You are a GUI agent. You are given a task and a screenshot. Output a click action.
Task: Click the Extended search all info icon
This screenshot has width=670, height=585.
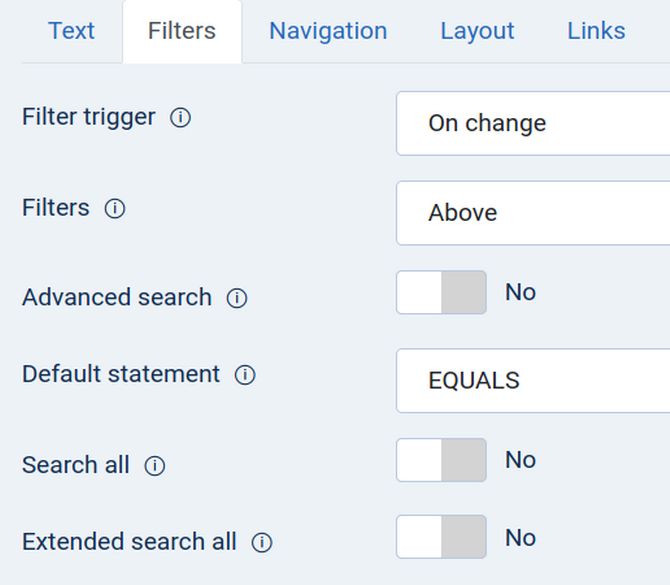pyautogui.click(x=262, y=543)
